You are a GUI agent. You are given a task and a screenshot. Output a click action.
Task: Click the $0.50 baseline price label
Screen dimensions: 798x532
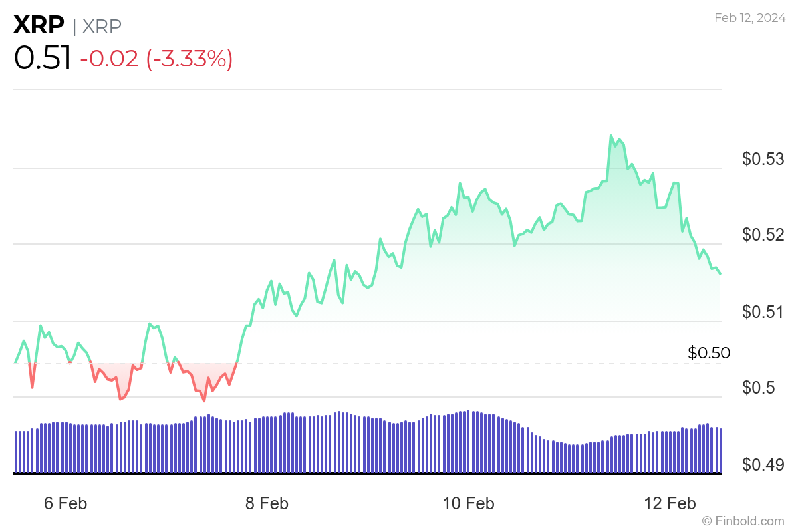pos(709,353)
